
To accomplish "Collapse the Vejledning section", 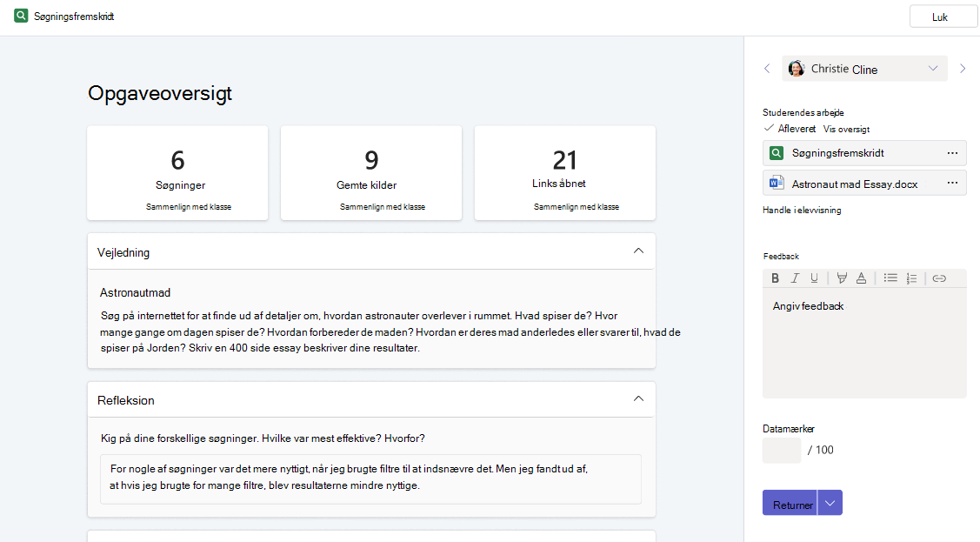I will (638, 251).
